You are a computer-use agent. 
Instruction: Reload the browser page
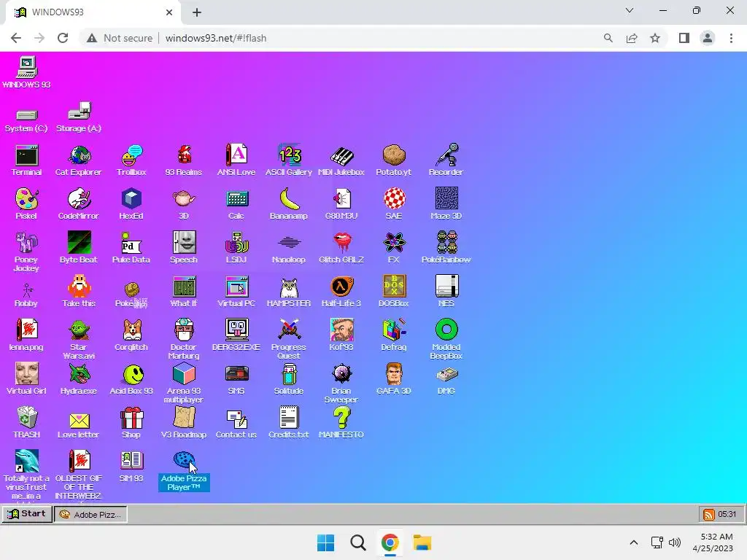(63, 38)
